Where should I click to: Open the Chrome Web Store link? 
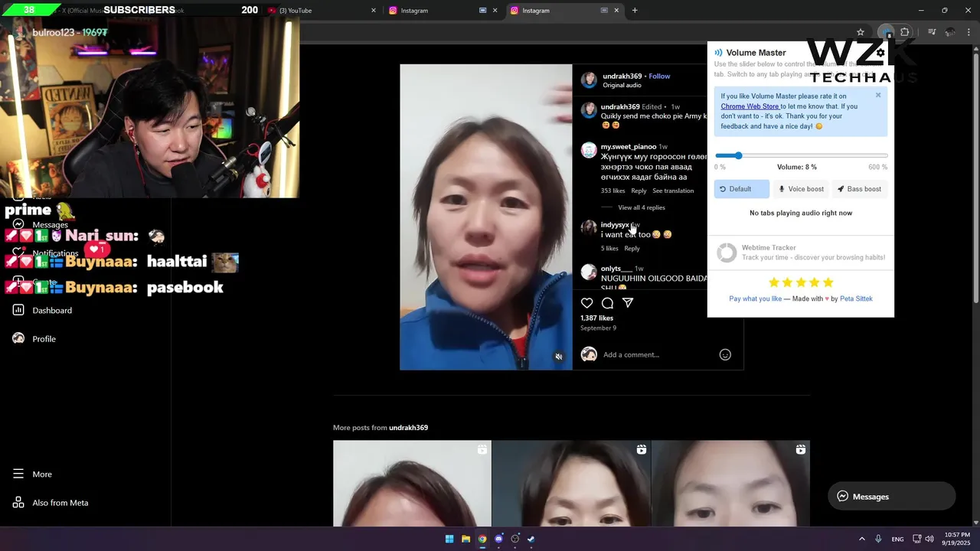click(750, 106)
